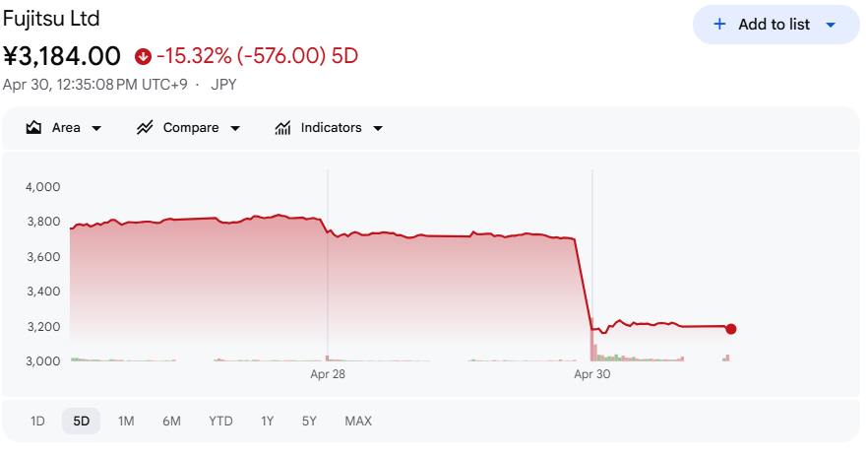Click the red endpoint dot on chart
The width and height of the screenshot is (868, 455).
point(730,329)
